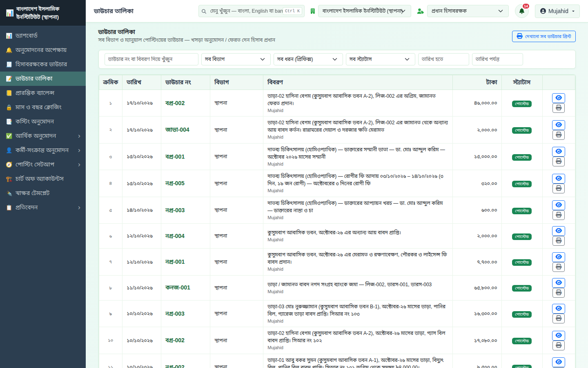Screen dimensions: 588x368
Task: Click the green building icon beside the institute selector
Action: click(x=312, y=11)
